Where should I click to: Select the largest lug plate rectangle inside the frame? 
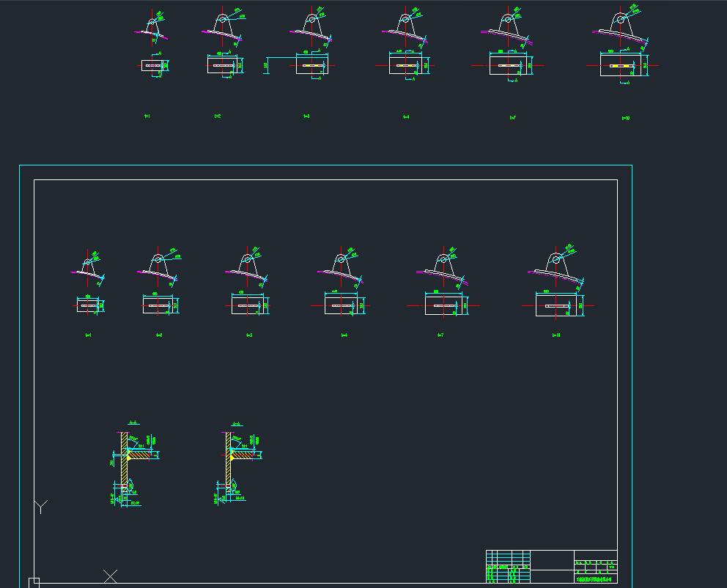point(556,306)
